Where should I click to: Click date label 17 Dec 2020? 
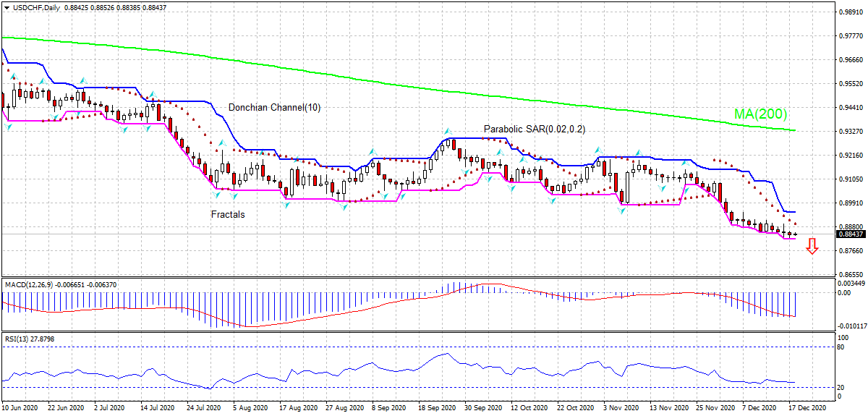point(808,407)
